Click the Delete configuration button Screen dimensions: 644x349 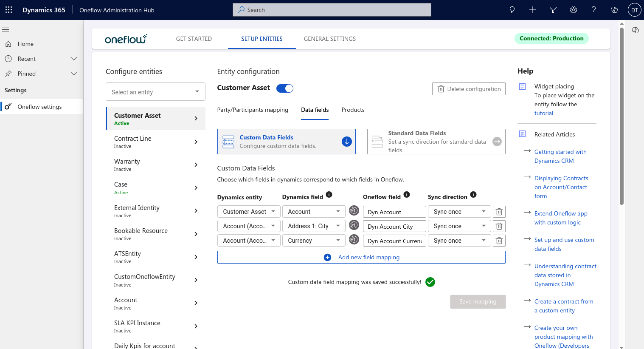tap(469, 89)
